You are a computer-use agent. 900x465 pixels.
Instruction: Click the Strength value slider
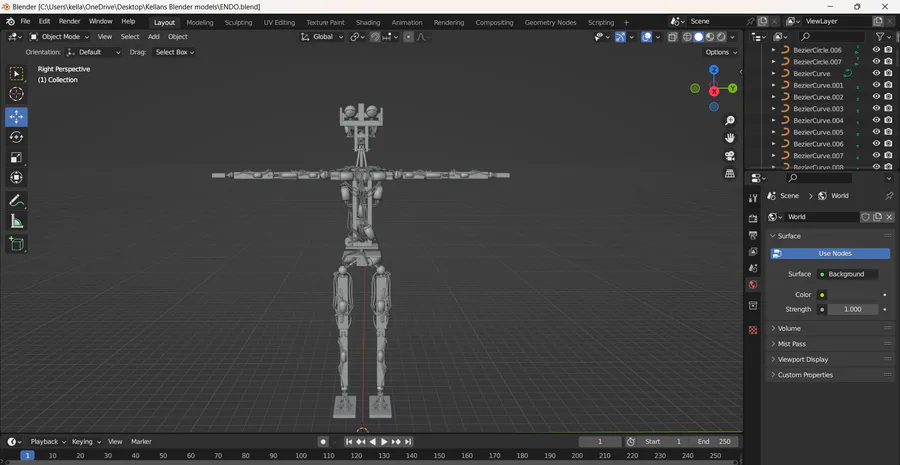[852, 309]
